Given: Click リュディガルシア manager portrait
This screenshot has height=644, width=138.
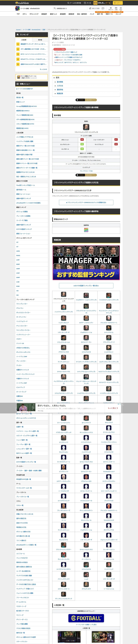Looking at the screenshot, I should click(x=64, y=318).
